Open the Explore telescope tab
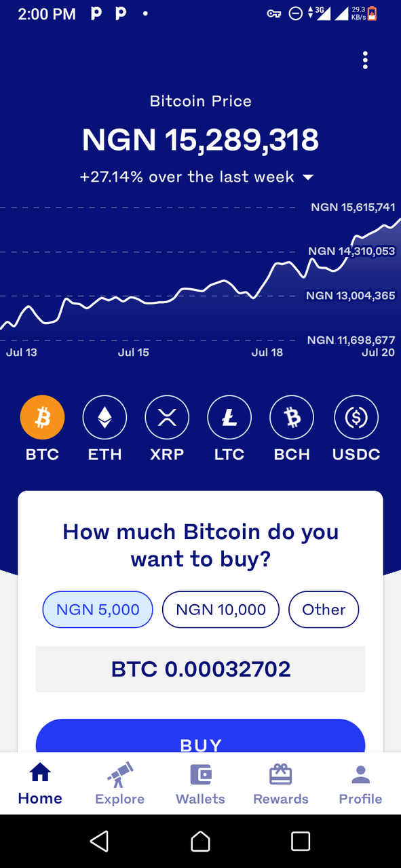401x868 pixels. coord(120,784)
